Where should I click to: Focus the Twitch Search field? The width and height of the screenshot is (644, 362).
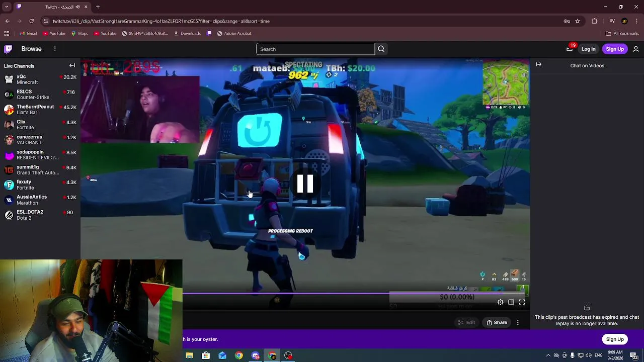tap(315, 49)
